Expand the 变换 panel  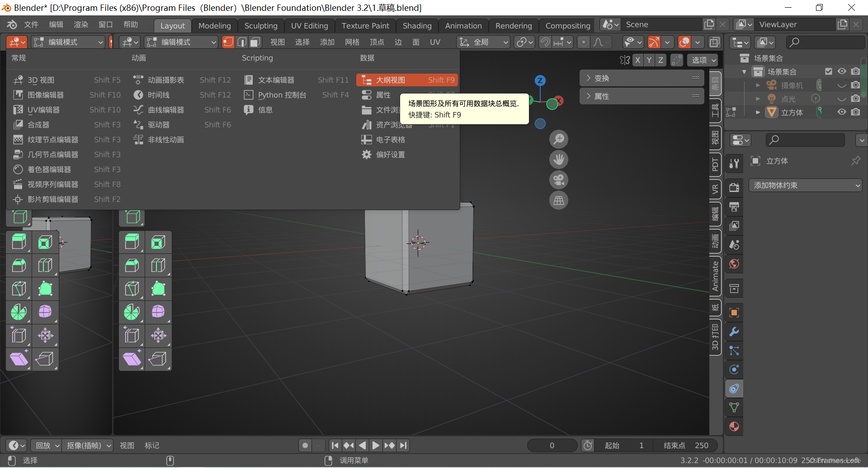pos(642,78)
